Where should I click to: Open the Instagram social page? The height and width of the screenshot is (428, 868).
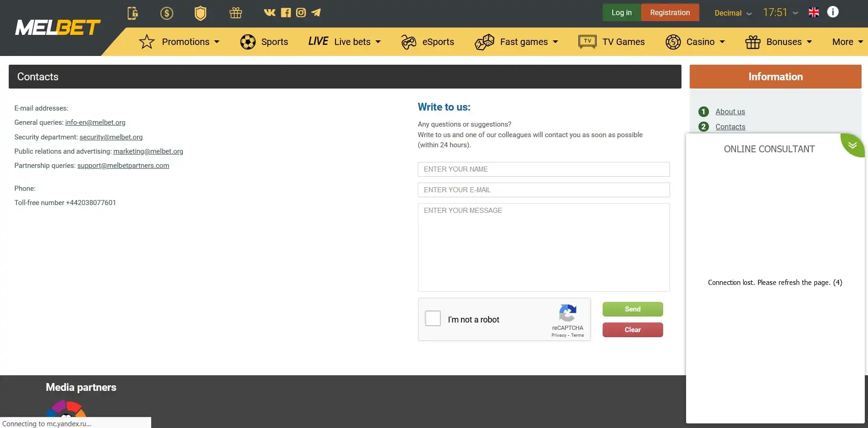pos(301,12)
